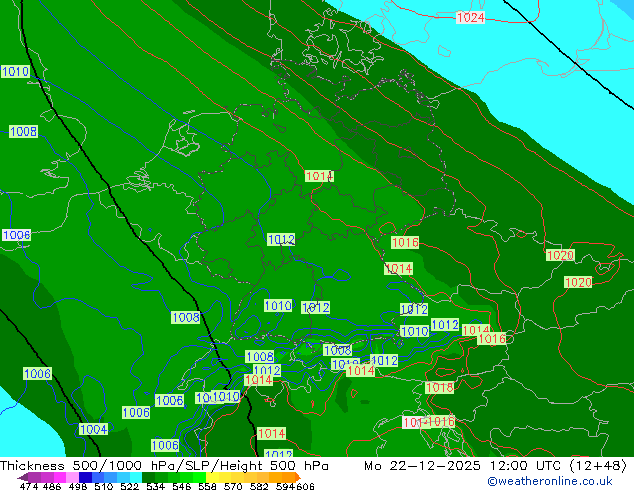
Task: Click the 510 legend value
Action: [104, 486]
